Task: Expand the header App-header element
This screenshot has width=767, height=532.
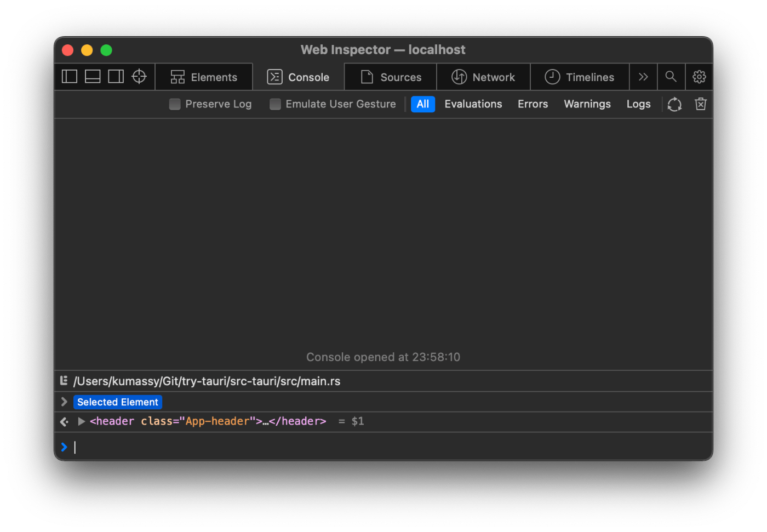Action: [x=81, y=421]
